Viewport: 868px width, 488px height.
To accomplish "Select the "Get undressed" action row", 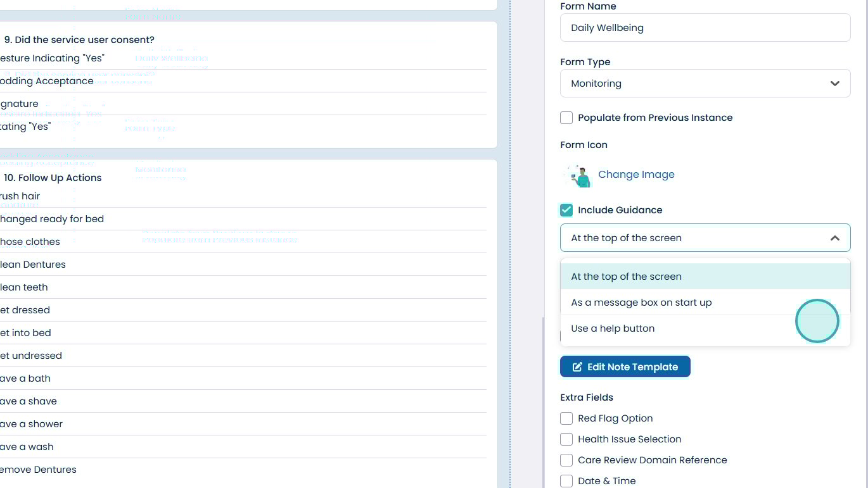I will pos(243,356).
